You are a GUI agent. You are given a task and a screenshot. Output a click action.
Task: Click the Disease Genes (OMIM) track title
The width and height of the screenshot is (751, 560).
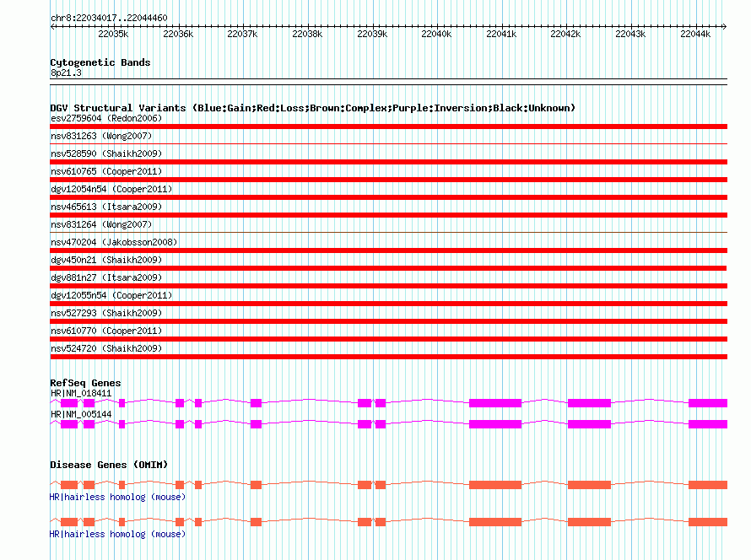tap(109, 465)
